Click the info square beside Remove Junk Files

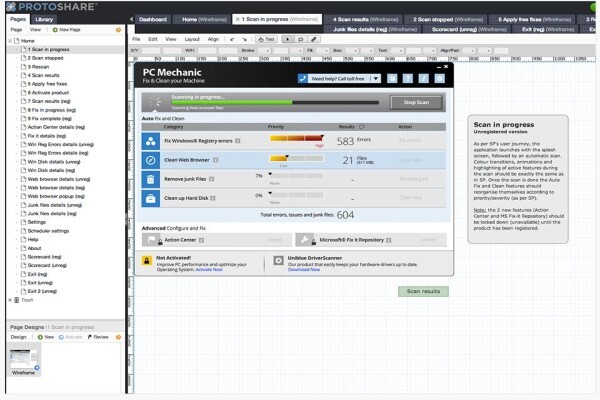[x=212, y=179]
